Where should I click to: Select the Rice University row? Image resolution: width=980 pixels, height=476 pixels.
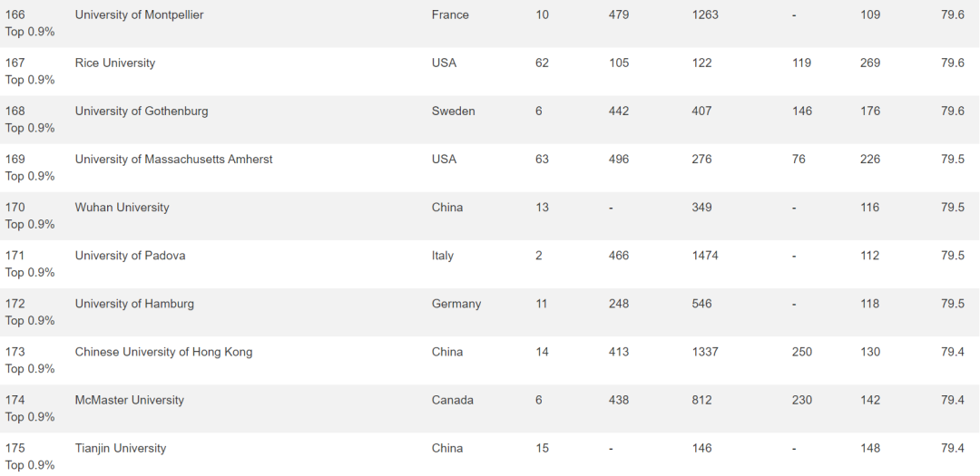coord(490,72)
